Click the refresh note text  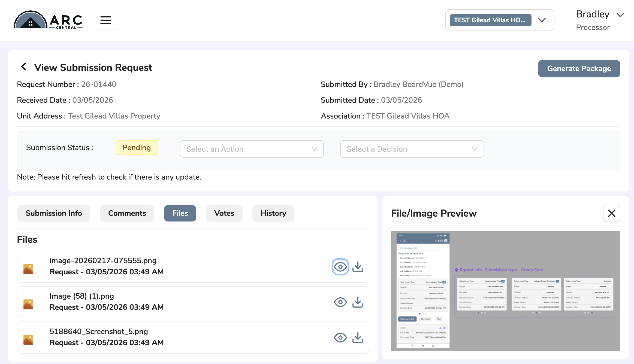(109, 177)
